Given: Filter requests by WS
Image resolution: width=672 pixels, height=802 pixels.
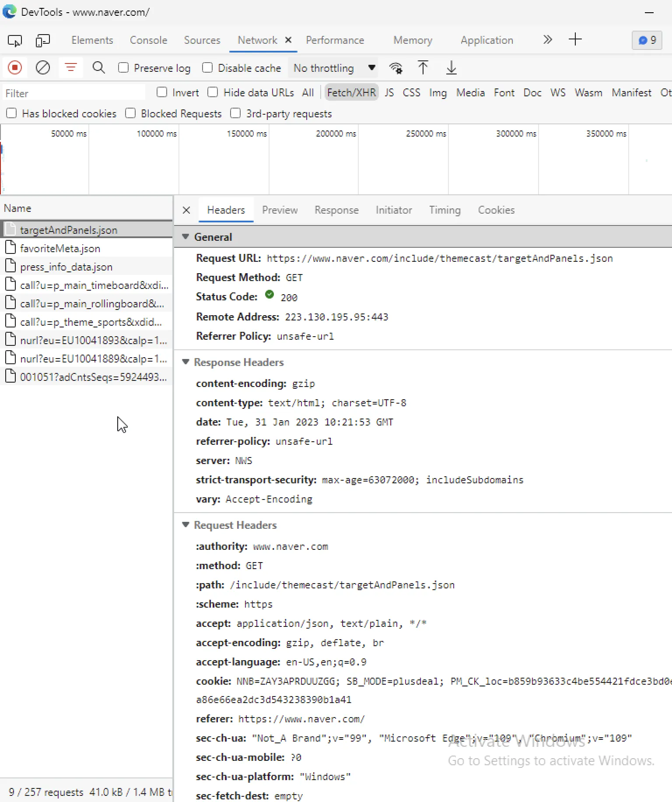Looking at the screenshot, I should click(x=558, y=93).
